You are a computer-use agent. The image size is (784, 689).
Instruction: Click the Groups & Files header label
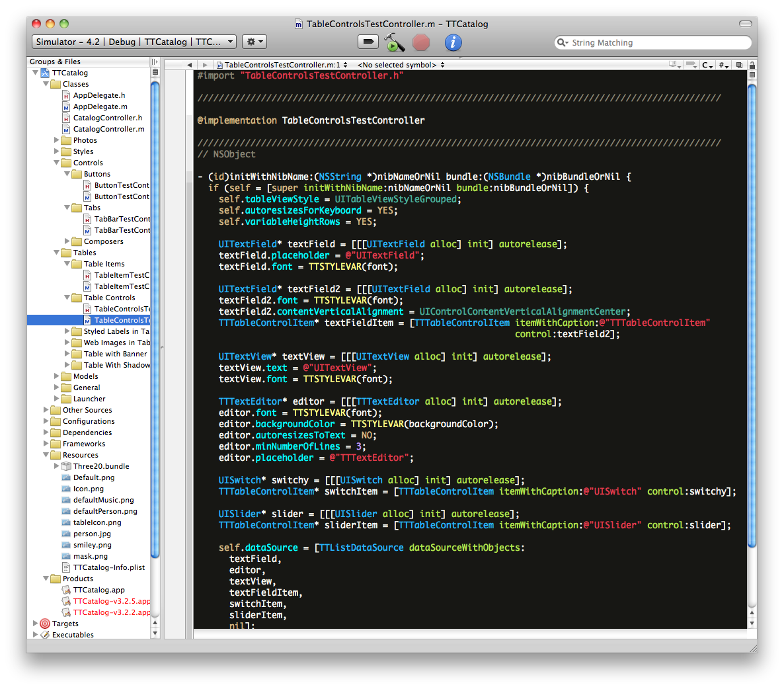[55, 61]
